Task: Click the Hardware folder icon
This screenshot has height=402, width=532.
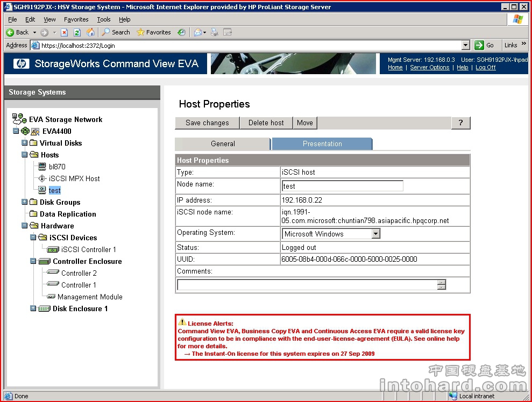Action: tap(34, 225)
